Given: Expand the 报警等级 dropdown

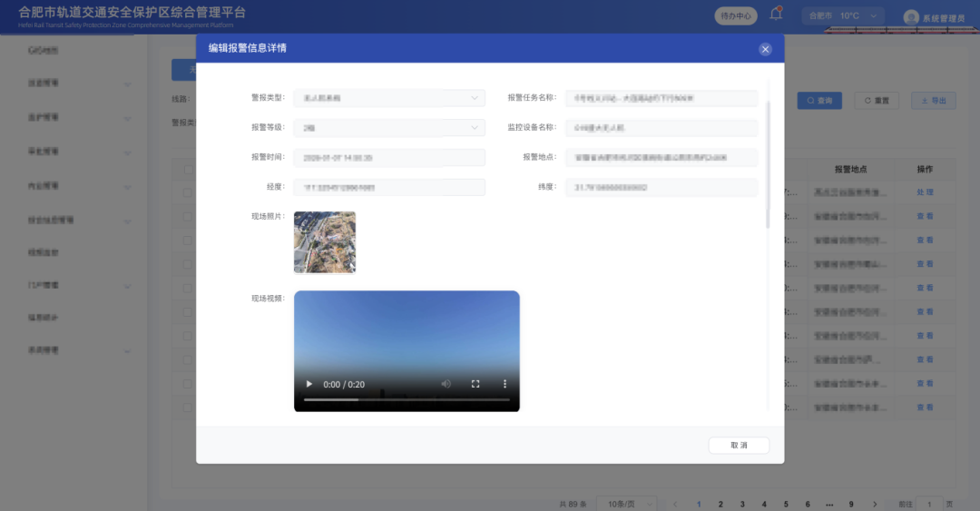Looking at the screenshot, I should [x=389, y=128].
